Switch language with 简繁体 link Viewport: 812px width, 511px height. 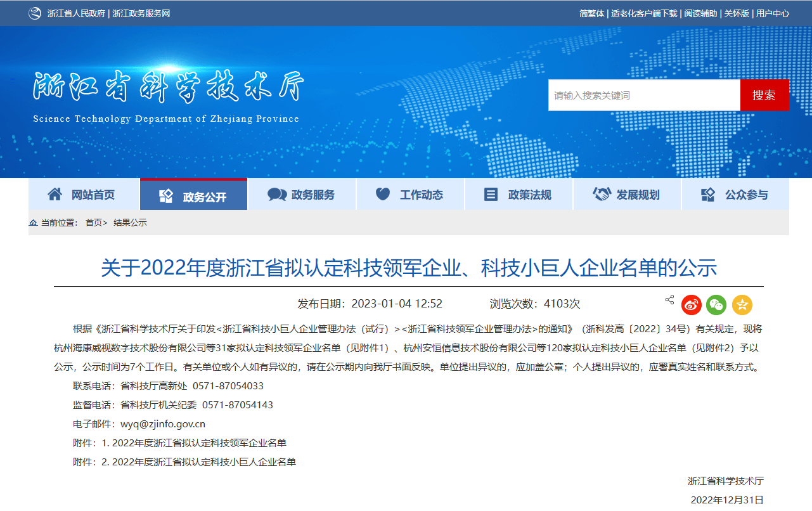pos(592,13)
